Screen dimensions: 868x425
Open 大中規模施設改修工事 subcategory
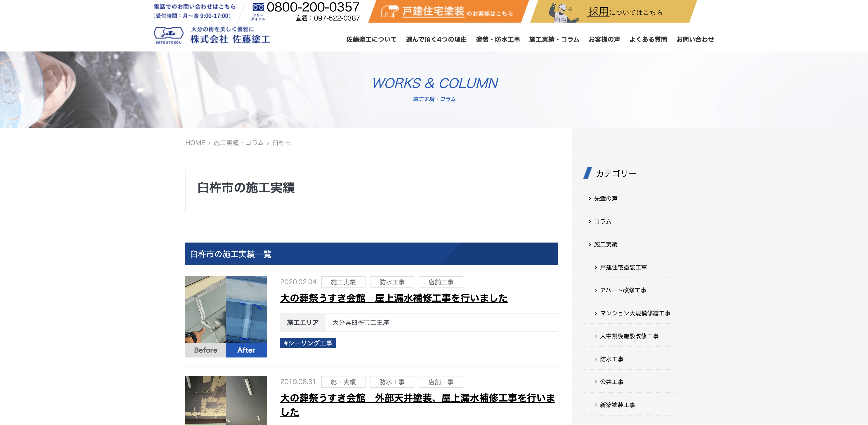click(x=629, y=336)
